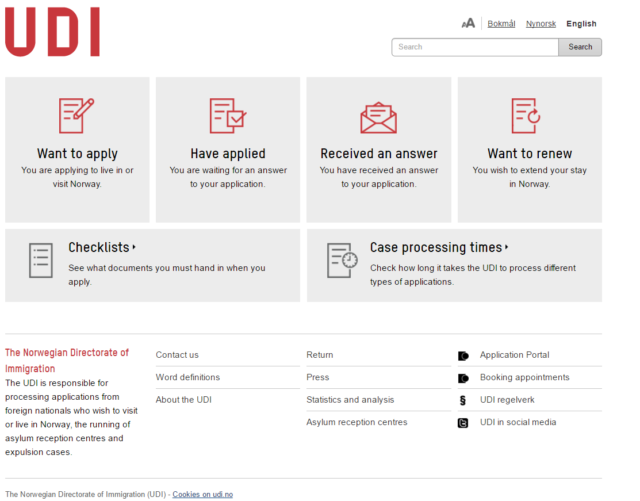Open the Asylum reception centres link
The image size is (640, 501).
357,422
